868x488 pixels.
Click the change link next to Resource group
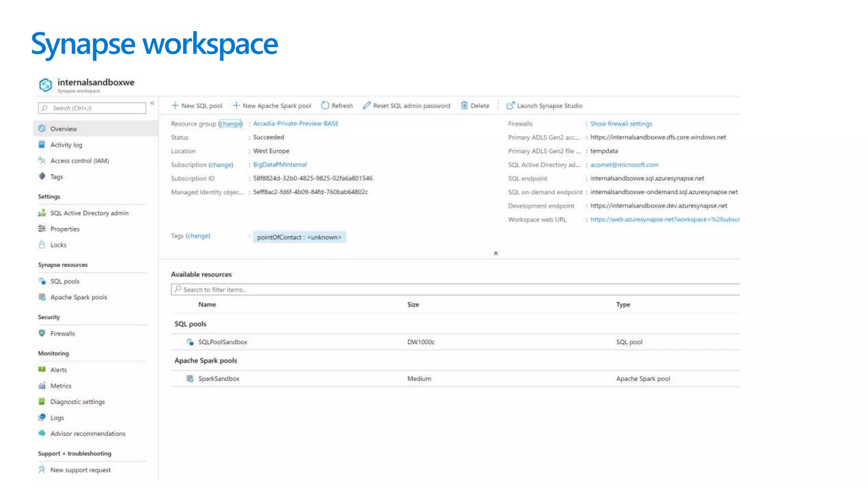click(231, 124)
